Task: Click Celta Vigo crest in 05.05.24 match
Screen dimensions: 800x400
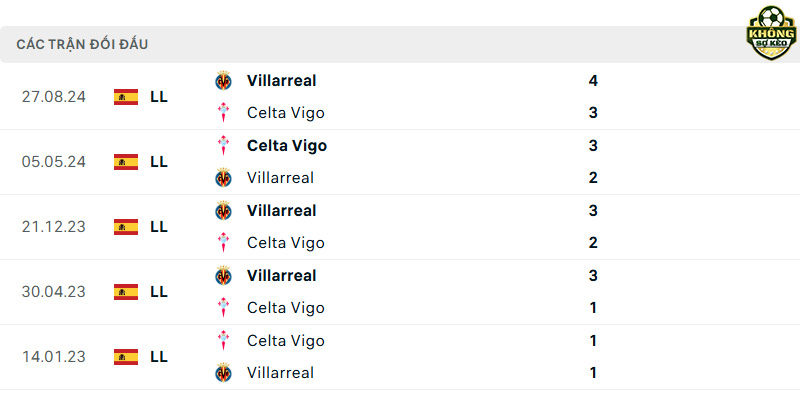Action: click(x=223, y=145)
